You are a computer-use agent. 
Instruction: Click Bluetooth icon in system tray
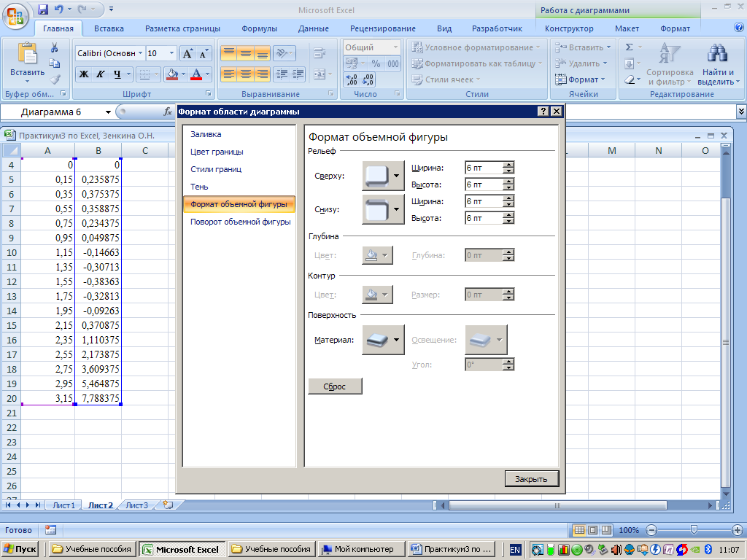[x=708, y=550]
